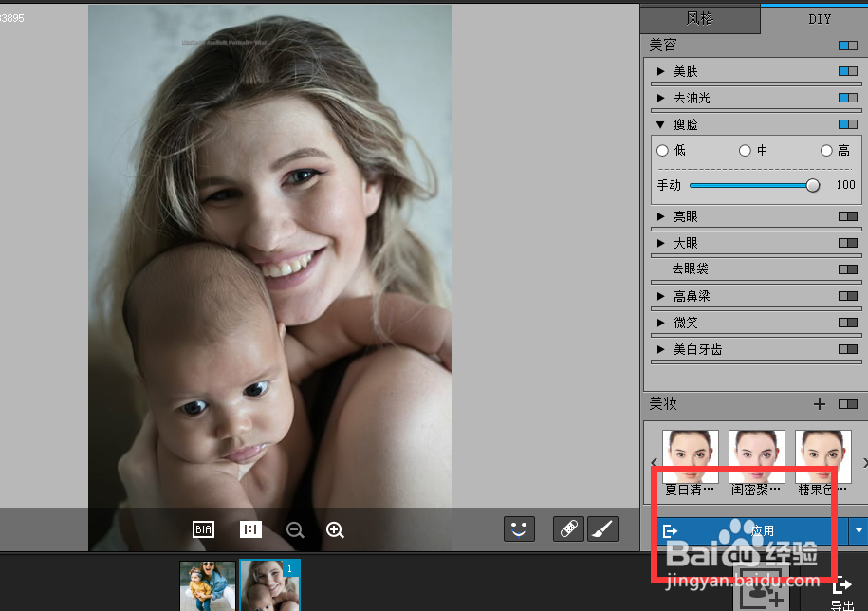Expand the 美肤 section arrow

[660, 71]
